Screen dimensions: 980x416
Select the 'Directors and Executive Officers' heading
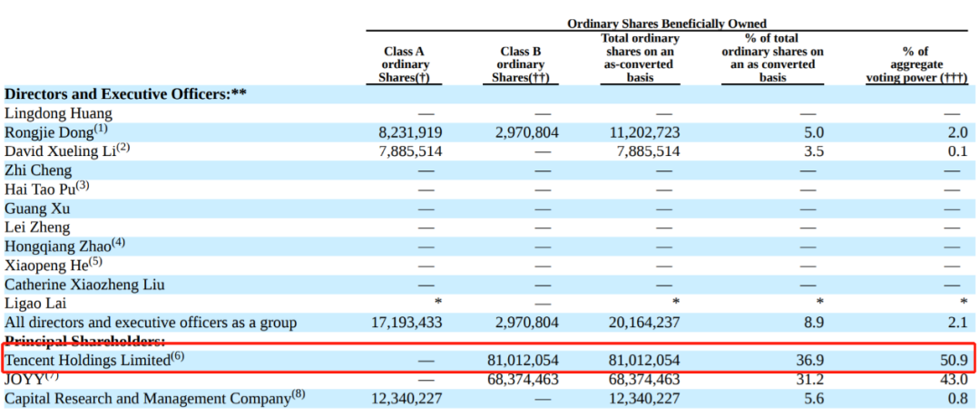click(x=125, y=94)
